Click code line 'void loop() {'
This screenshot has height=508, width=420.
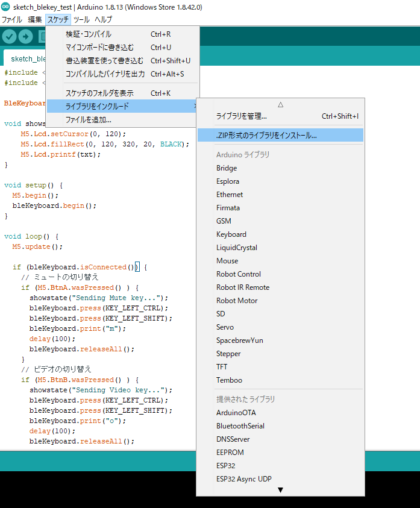[31, 236]
